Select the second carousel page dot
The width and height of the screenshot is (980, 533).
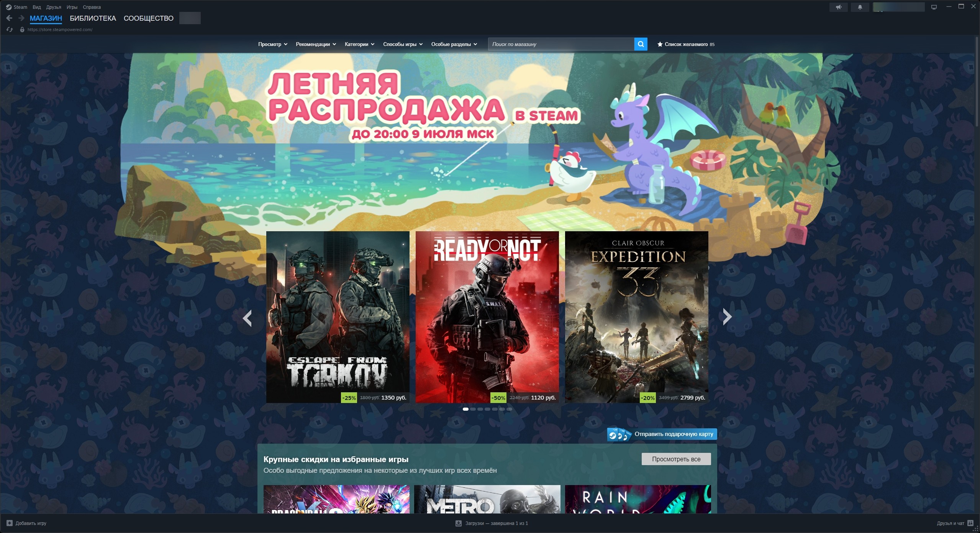[x=473, y=409]
